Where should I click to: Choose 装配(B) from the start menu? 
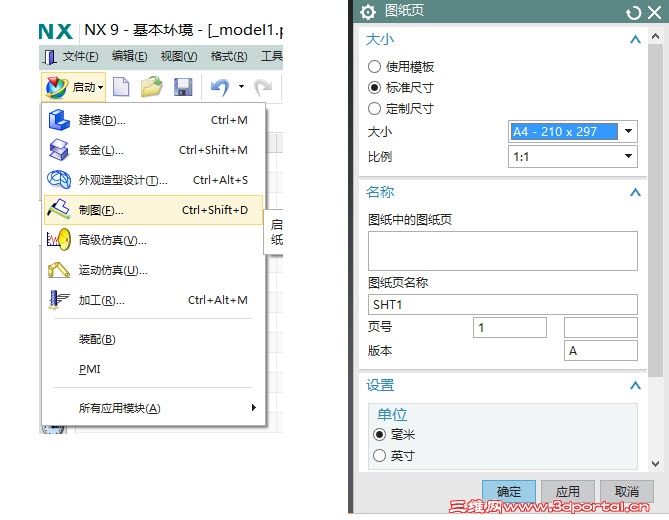97,339
